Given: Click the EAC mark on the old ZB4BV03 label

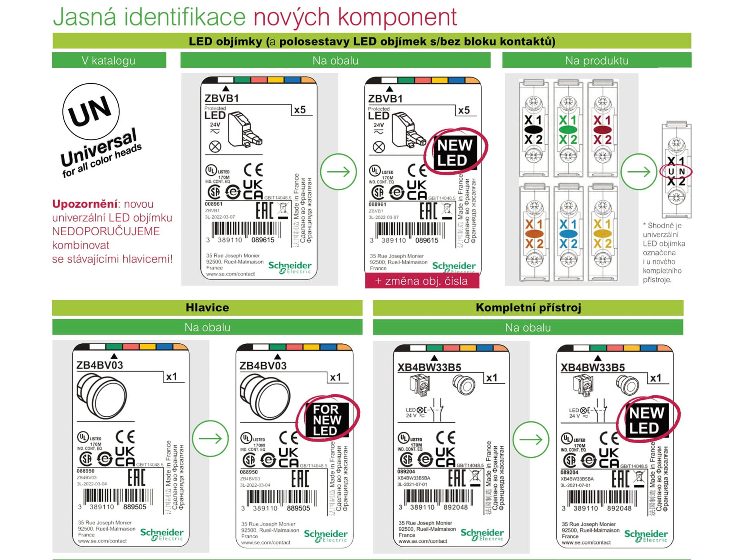Looking at the screenshot, I should [x=136, y=477].
